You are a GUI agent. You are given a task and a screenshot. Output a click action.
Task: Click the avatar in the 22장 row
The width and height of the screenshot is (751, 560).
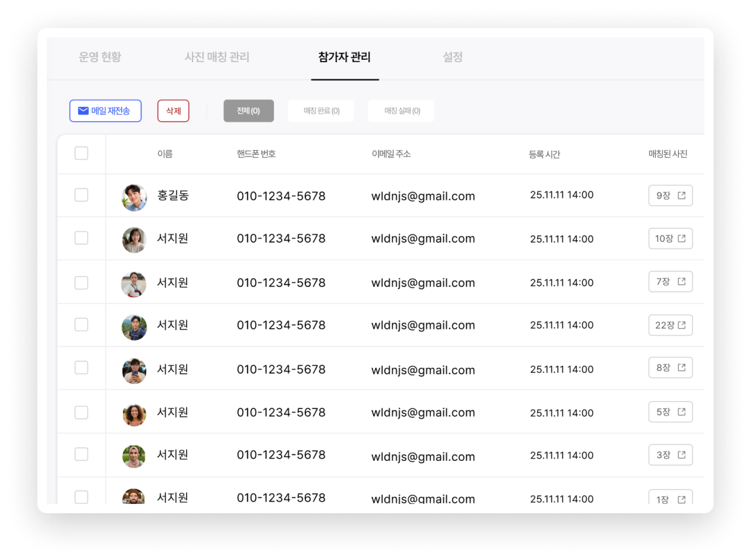click(x=134, y=327)
